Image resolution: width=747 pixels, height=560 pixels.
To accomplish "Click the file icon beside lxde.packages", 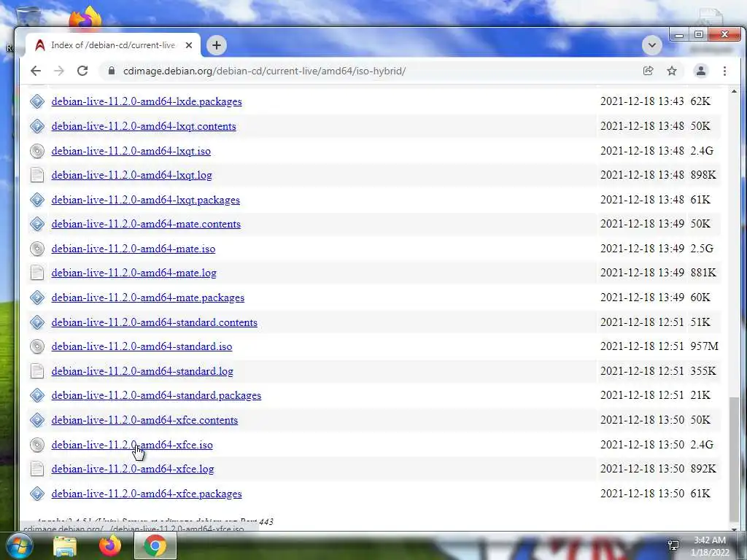I will pos(37,101).
